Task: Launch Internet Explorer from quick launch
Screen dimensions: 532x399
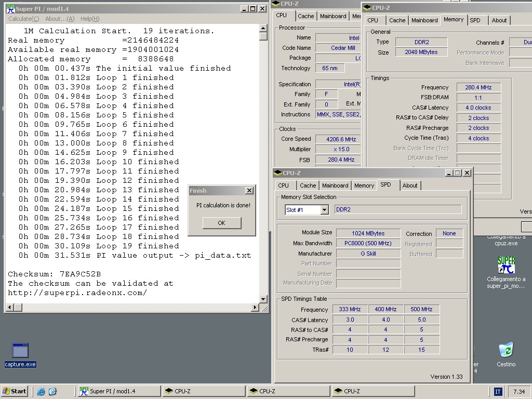Action: coord(41,392)
